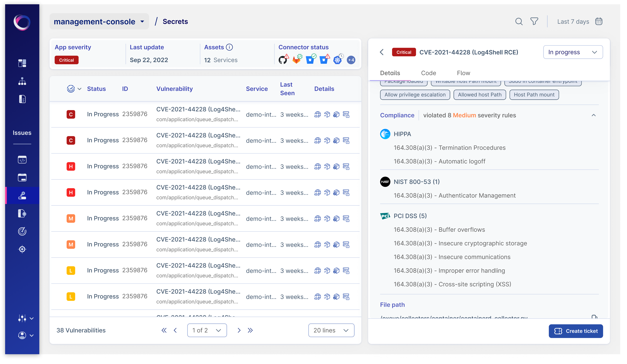Screen dimensions: 627x364
Task: Click the Host Path mount tag
Action: click(534, 95)
